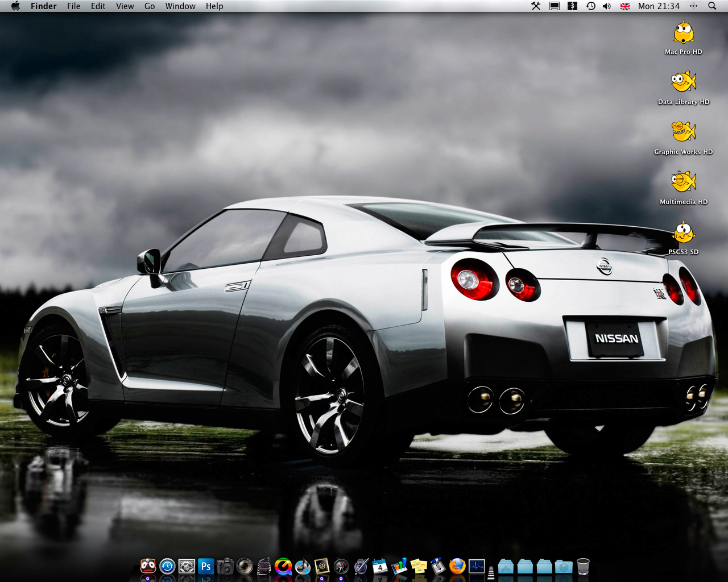Select the Graphic Works HD drive icon
Screen dimensions: 728x582
(x=684, y=133)
